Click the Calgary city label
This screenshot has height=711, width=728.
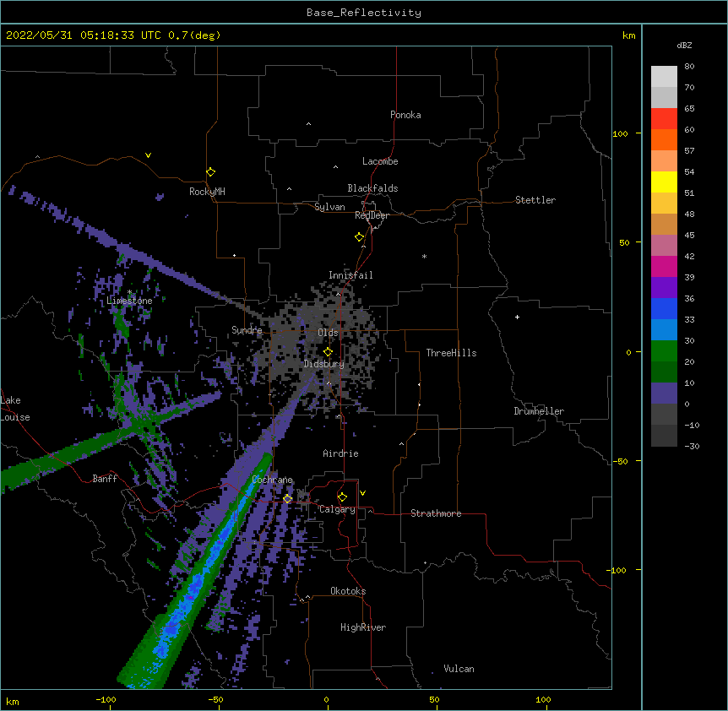[337, 509]
